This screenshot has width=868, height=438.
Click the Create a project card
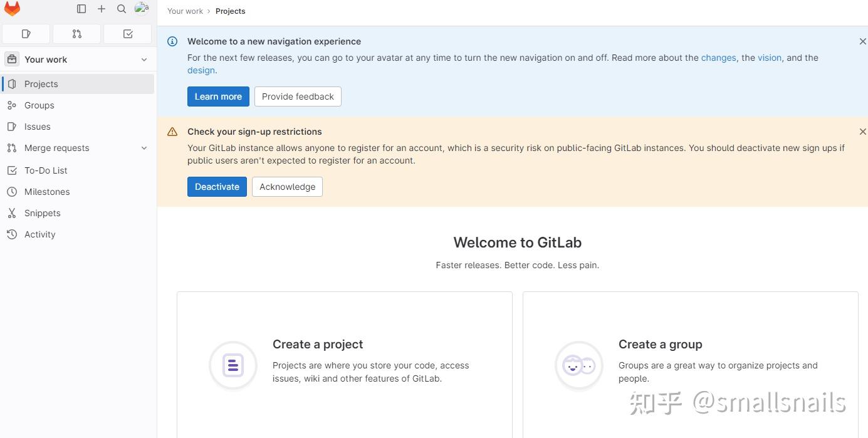tap(344, 363)
